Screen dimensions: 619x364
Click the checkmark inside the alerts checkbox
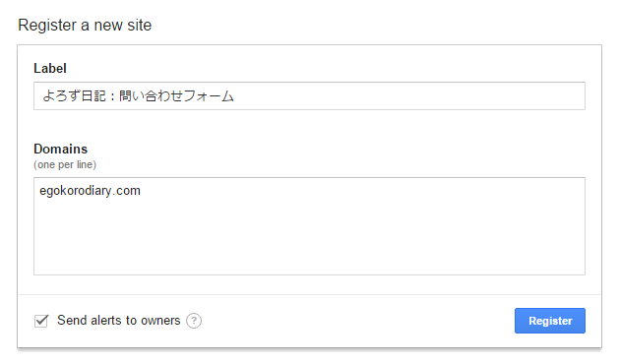41,320
